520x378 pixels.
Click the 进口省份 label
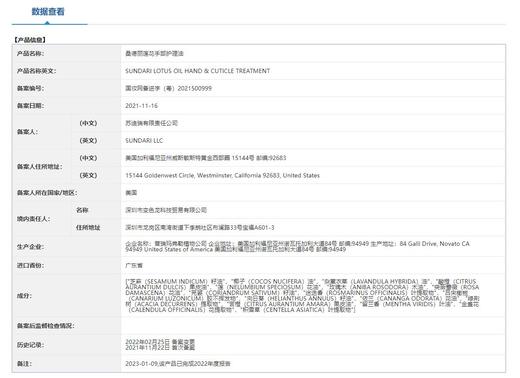pyautogui.click(x=30, y=266)
